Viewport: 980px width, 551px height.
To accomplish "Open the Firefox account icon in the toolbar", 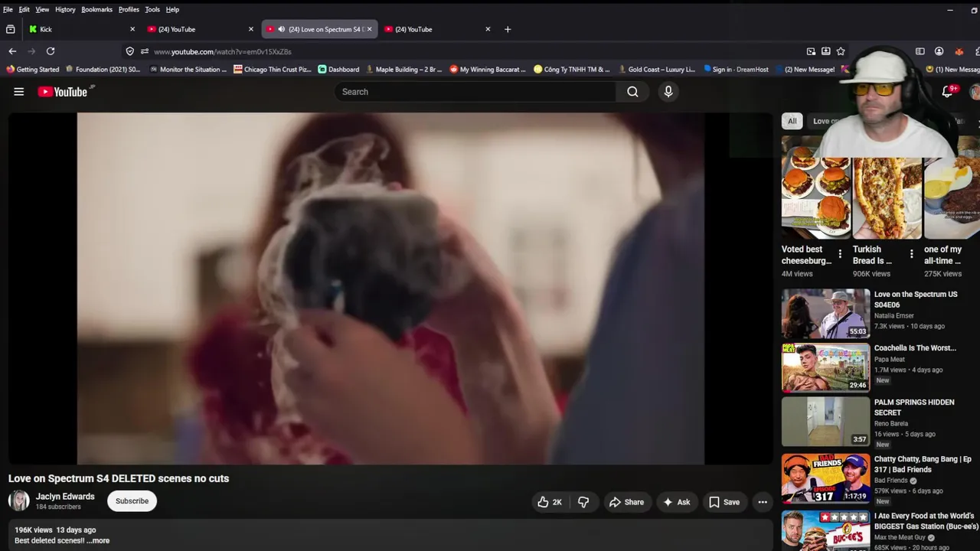I will click(x=939, y=51).
